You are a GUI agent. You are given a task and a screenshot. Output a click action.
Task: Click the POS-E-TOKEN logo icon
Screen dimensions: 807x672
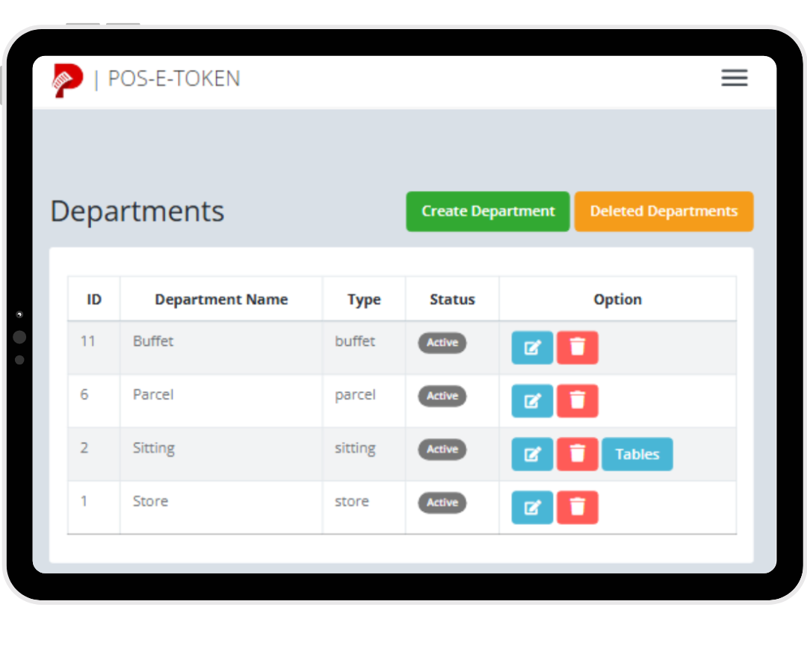(67, 80)
